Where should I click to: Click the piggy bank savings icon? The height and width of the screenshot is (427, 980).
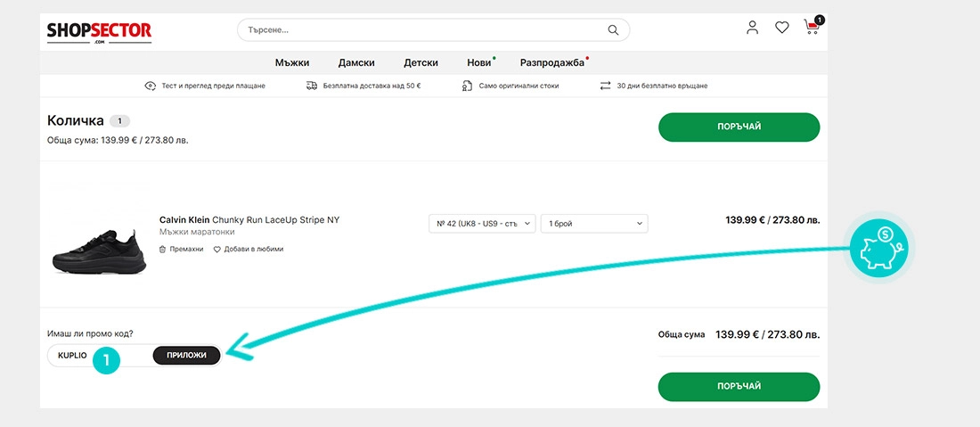[x=878, y=248]
